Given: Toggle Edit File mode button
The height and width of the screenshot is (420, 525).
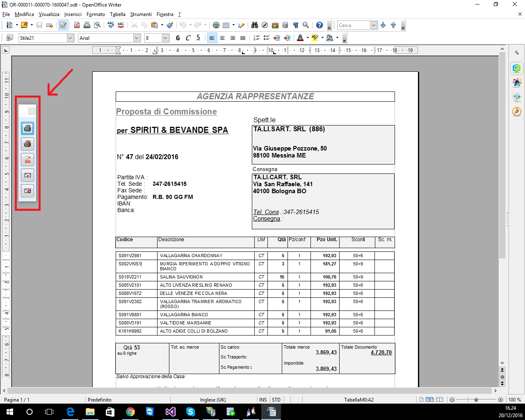Looking at the screenshot, I should point(63,25).
